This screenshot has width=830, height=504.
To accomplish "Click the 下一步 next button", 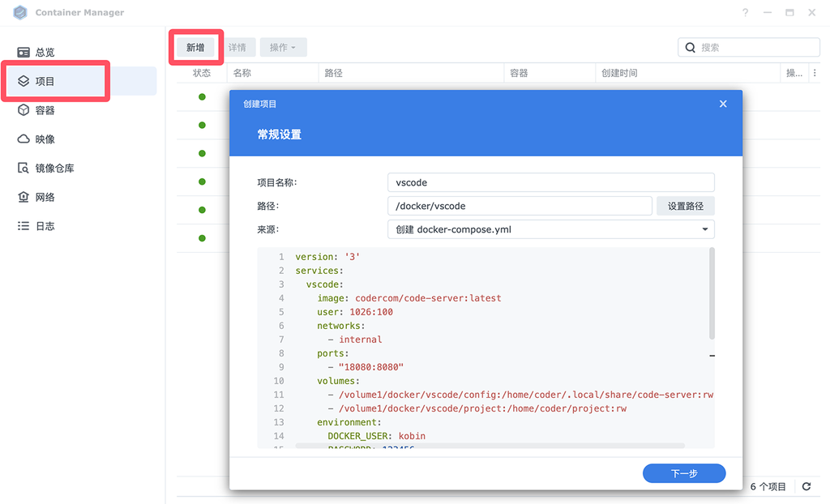I will pyautogui.click(x=685, y=473).
